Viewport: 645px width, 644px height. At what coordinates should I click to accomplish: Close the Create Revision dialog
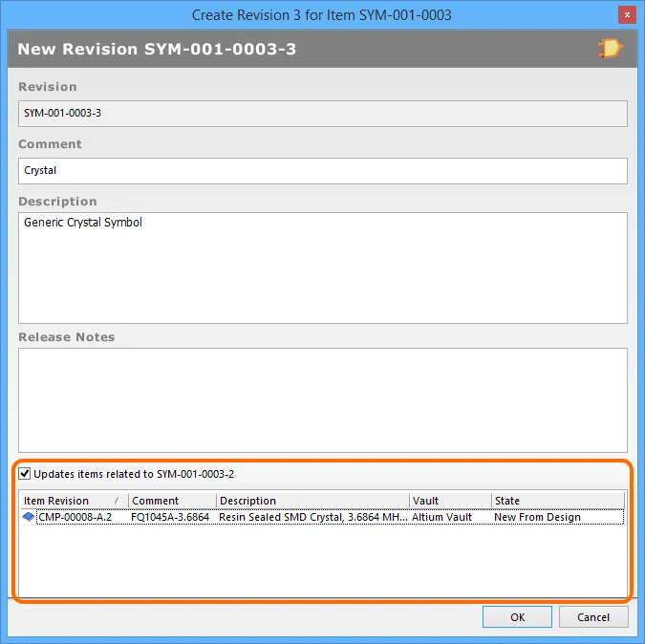point(627,14)
